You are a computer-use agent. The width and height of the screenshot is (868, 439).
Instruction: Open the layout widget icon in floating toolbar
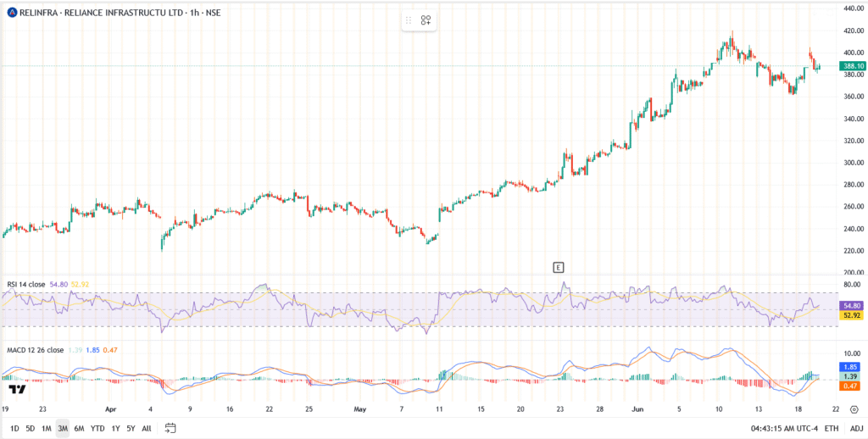pyautogui.click(x=426, y=20)
